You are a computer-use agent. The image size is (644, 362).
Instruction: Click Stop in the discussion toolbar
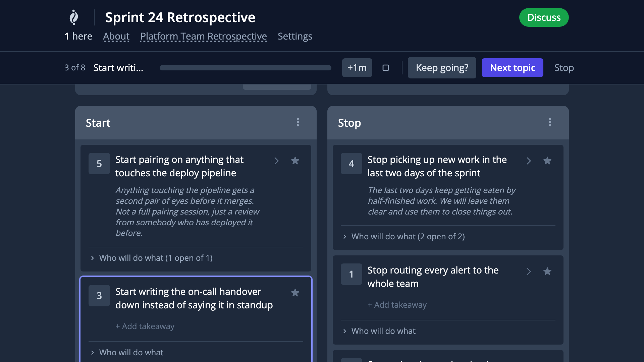(x=564, y=68)
